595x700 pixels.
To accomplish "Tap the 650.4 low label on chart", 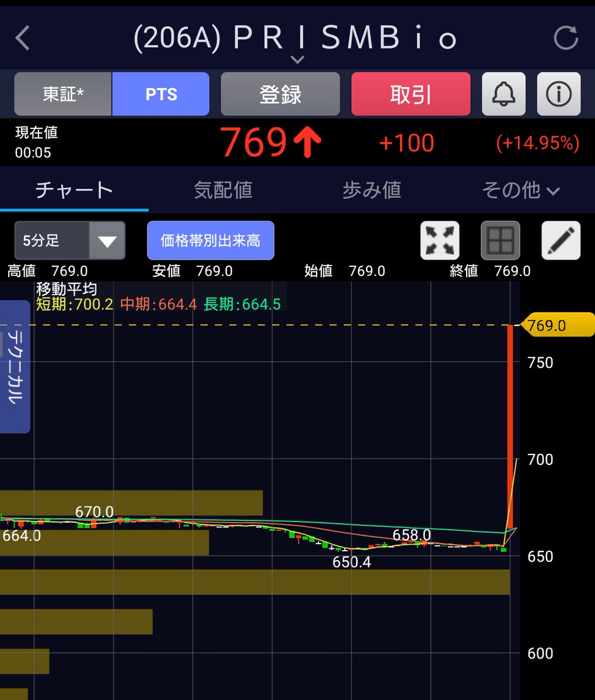I will coord(352,562).
